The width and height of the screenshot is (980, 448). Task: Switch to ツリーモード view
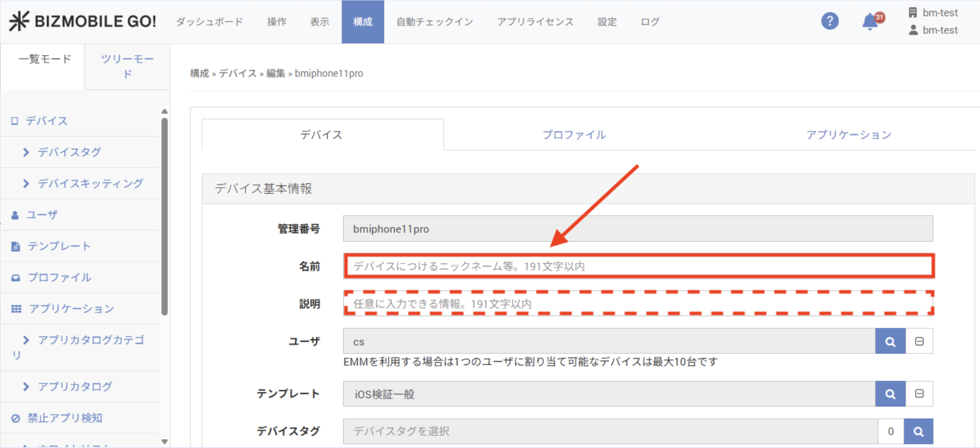pos(127,66)
